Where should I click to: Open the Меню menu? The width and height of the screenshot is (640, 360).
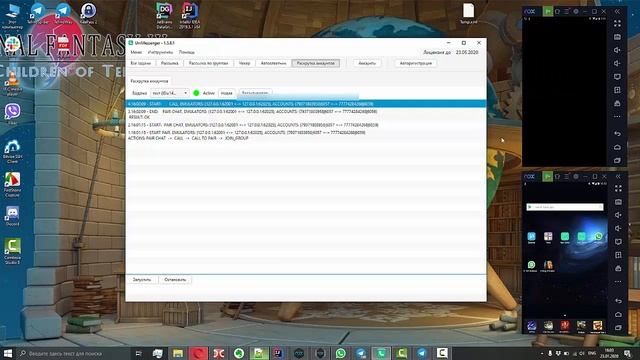tap(136, 52)
